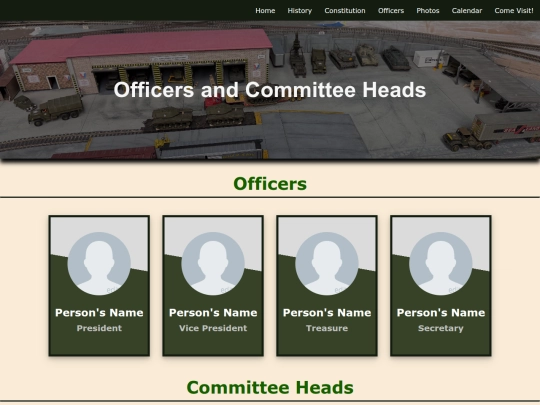The height and width of the screenshot is (405, 540).
Task: Select the Vice President role text
Action: (x=213, y=328)
